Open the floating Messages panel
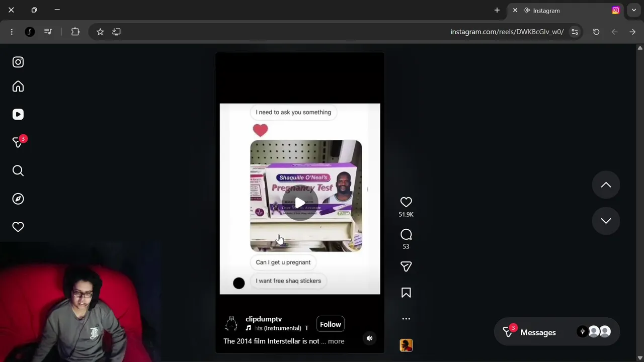Screen dimensions: 644x362 [x=556, y=332]
